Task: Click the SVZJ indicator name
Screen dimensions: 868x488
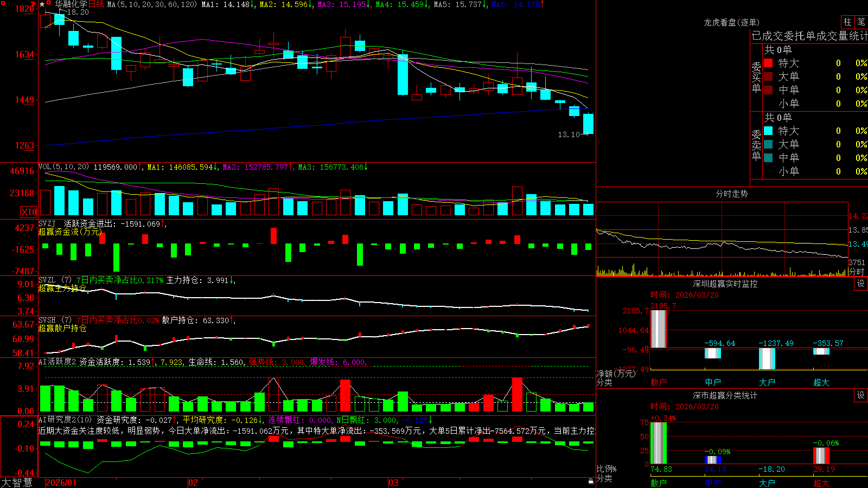Action: coord(47,224)
